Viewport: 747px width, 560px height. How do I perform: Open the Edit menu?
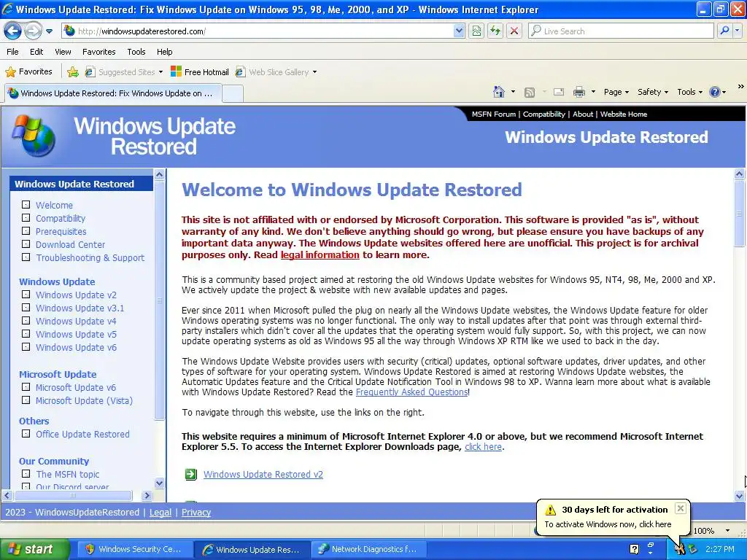coord(36,52)
